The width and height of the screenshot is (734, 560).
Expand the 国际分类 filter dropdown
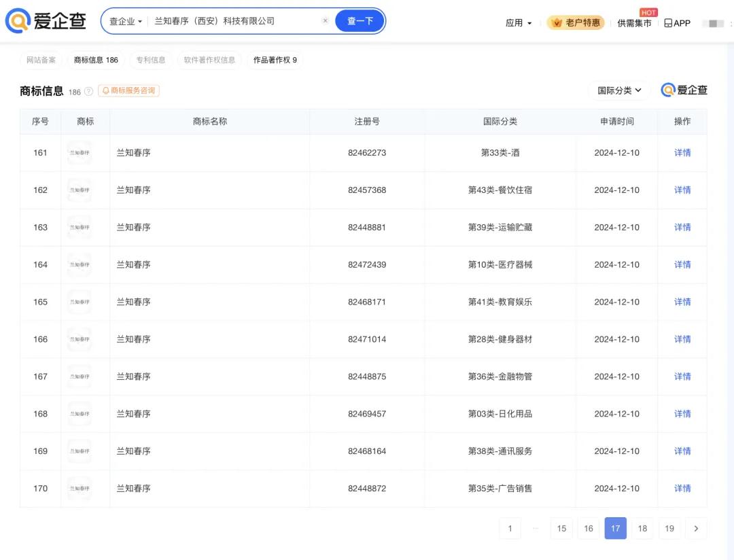619,90
